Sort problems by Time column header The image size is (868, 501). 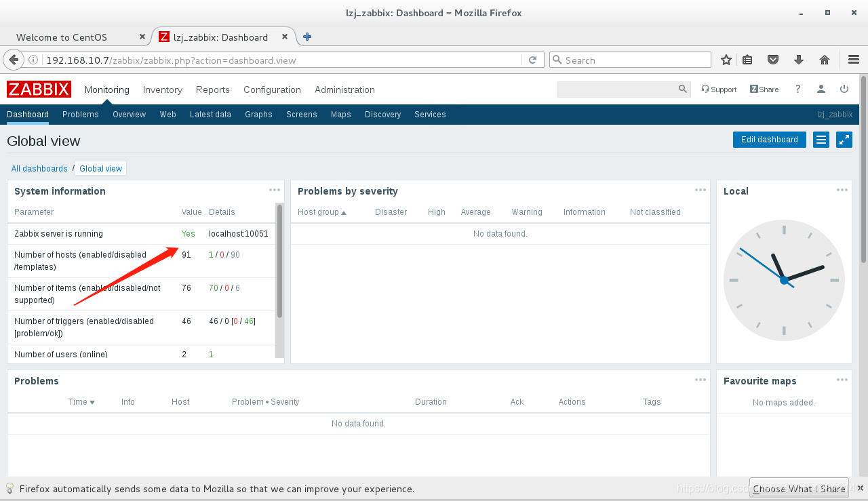point(81,402)
